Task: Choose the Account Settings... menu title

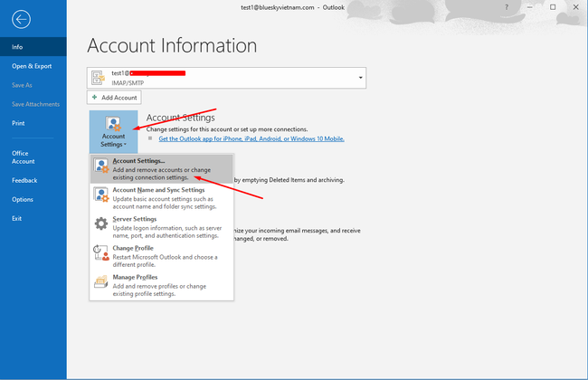Action: [138, 161]
